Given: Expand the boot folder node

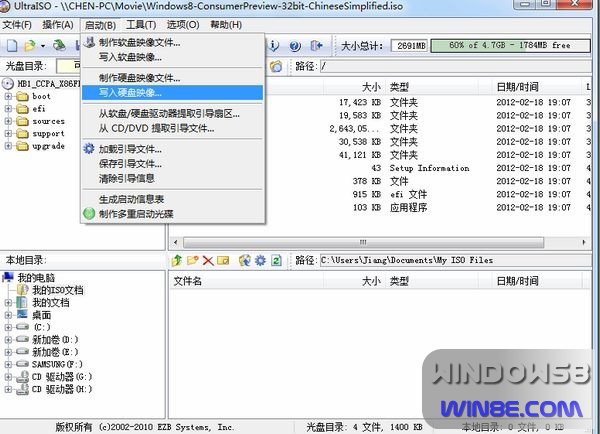Looking at the screenshot, I should tap(8, 96).
